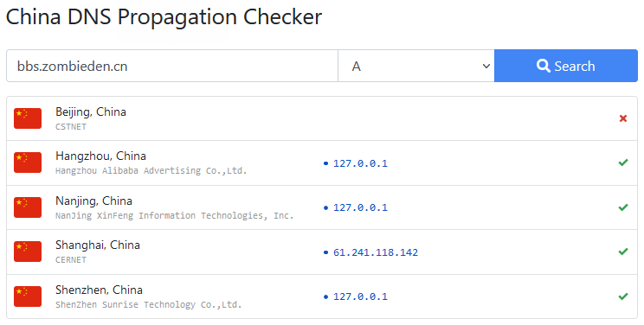Viewport: 644px width, 325px height.
Task: Select the Beijing, China CSTNET row
Action: click(322, 118)
